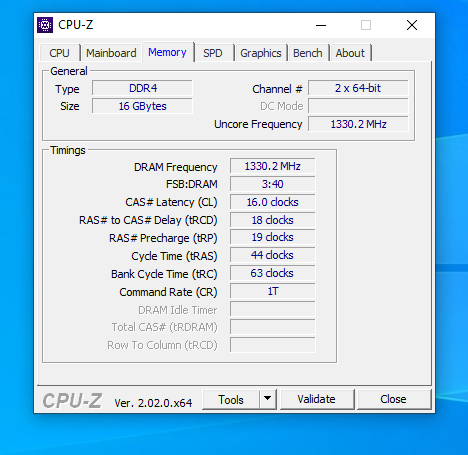Click the Ver. 2.02.0.x64 version text

pos(153,403)
